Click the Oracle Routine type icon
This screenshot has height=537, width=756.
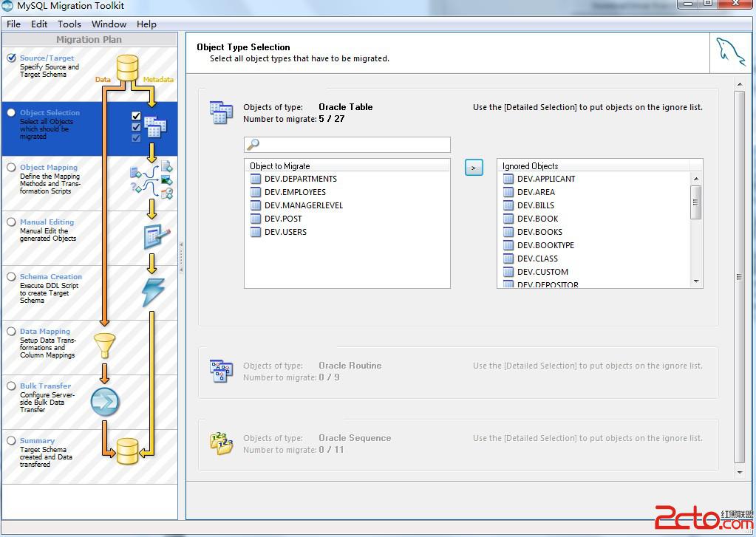[221, 372]
